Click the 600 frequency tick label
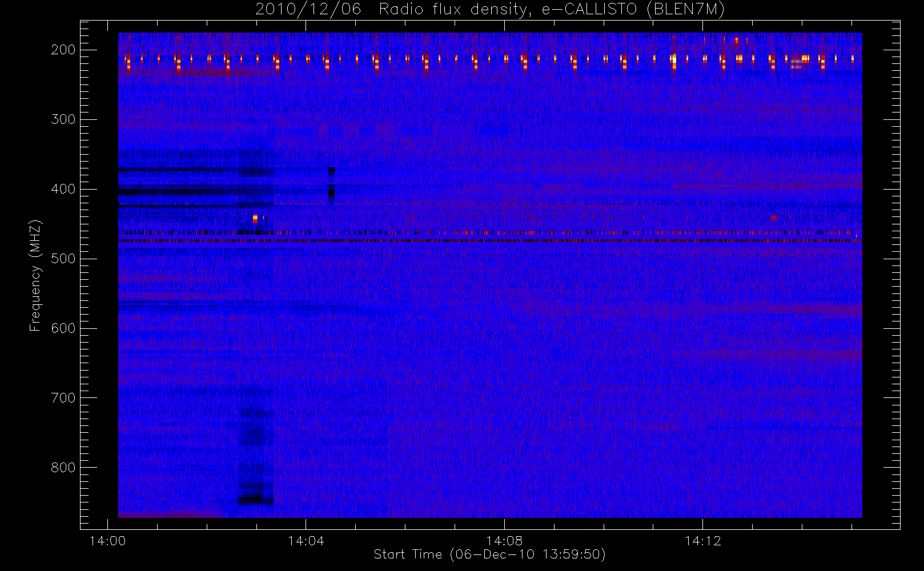Image resolution: width=924 pixels, height=571 pixels. point(63,328)
